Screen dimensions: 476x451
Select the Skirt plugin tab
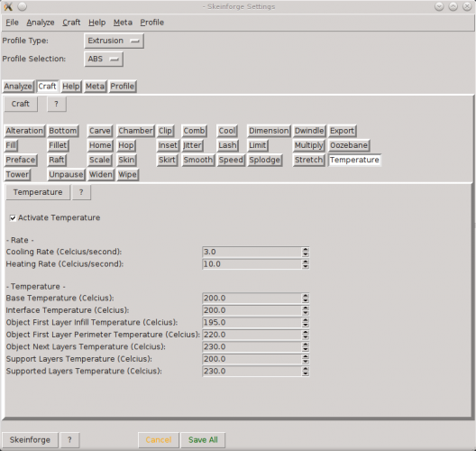point(168,160)
